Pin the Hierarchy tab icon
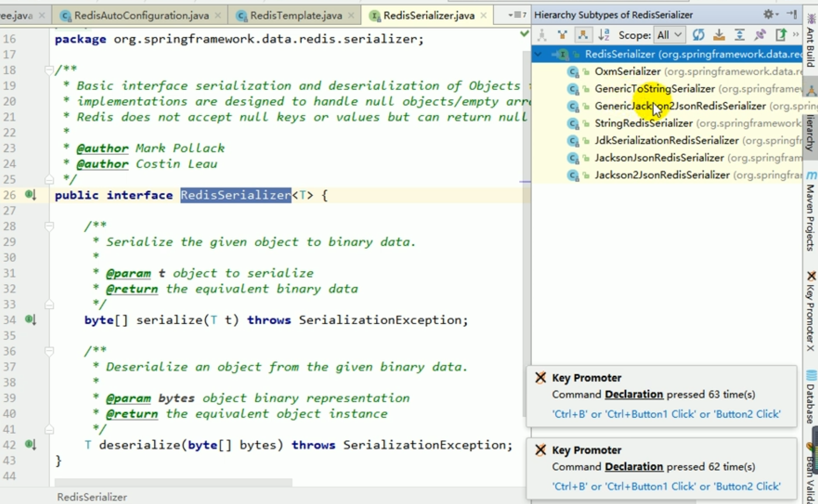This screenshot has width=818, height=504. [760, 35]
